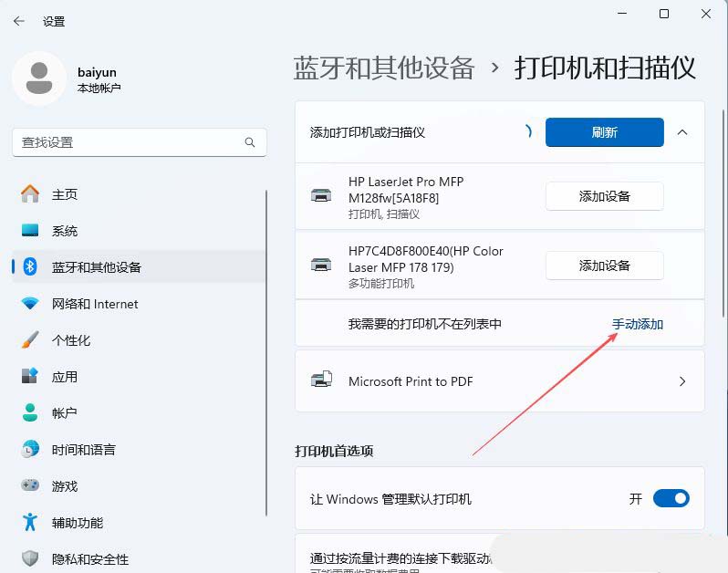Click the 时间和语言 globe clock icon

click(x=30, y=450)
